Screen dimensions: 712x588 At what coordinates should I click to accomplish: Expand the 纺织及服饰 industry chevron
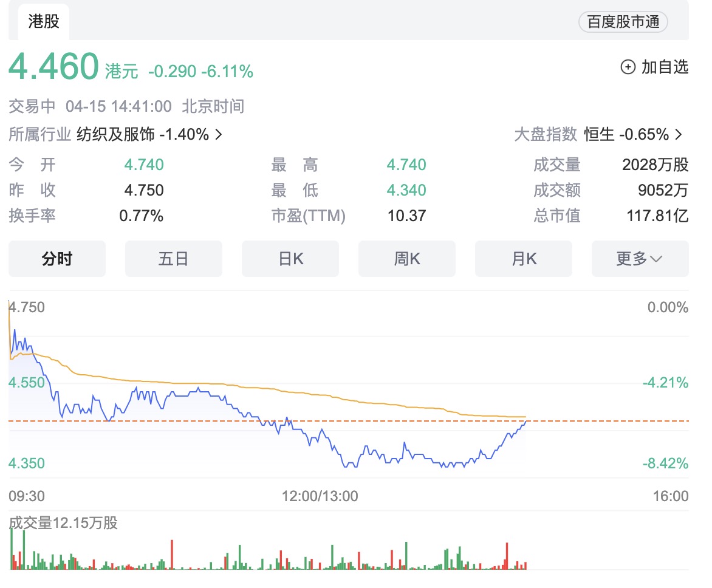click(x=219, y=134)
